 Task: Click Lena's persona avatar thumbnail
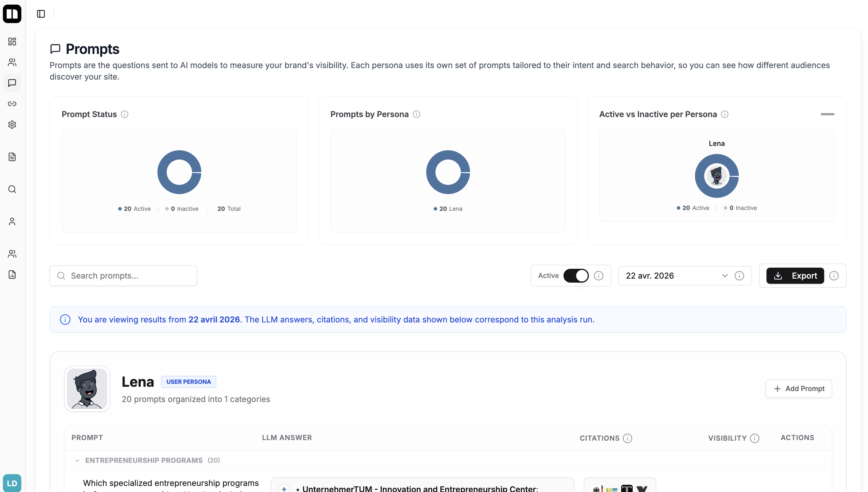click(x=87, y=388)
